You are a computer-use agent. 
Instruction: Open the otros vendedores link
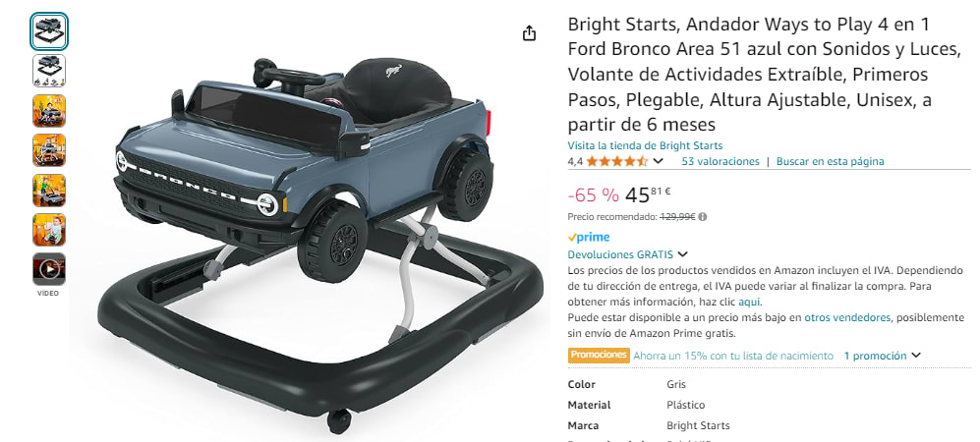click(847, 317)
